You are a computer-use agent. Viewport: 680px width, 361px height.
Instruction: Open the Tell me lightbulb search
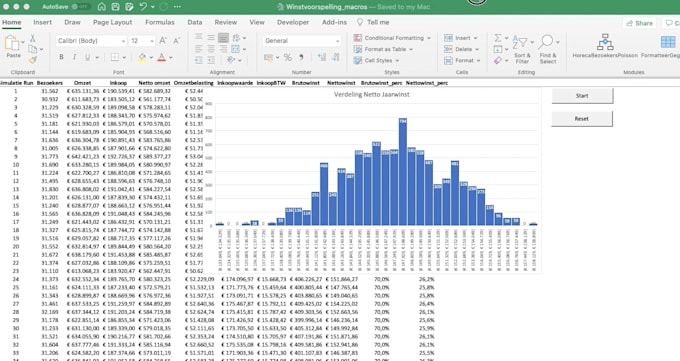(x=373, y=22)
